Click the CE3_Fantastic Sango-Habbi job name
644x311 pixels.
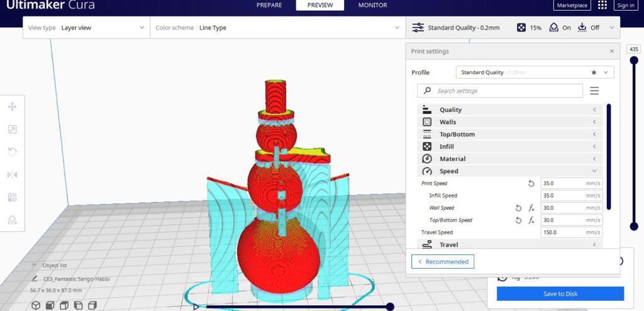pos(76,279)
